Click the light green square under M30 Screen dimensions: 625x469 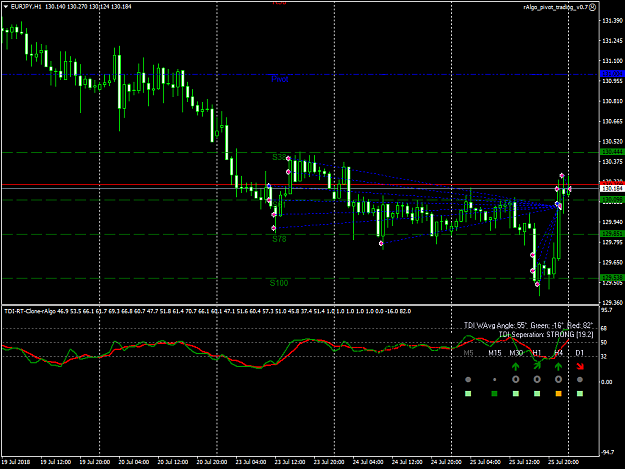[515, 394]
